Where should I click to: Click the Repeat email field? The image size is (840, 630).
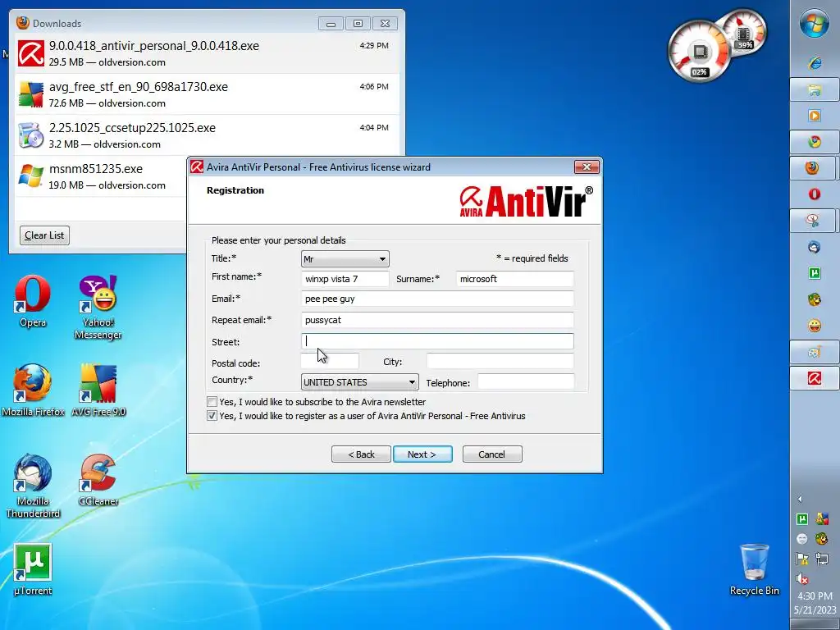pyautogui.click(x=437, y=320)
